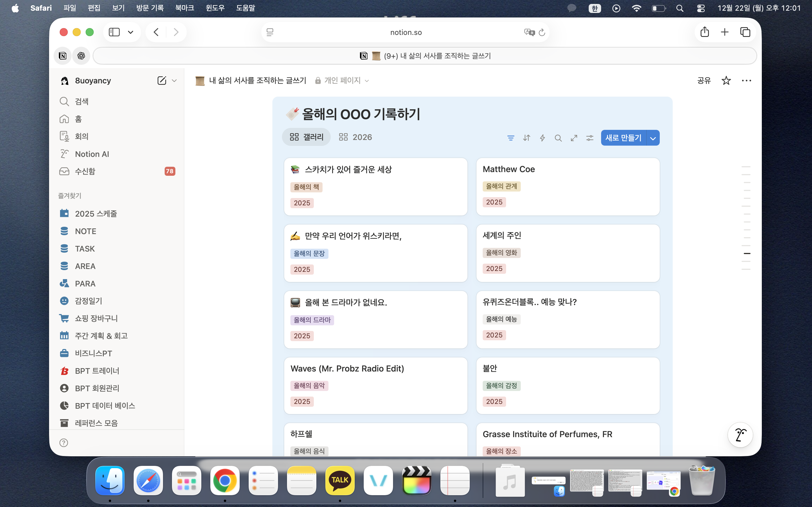The width and height of the screenshot is (812, 507).
Task: Click the sort arrows icon
Action: (526, 138)
